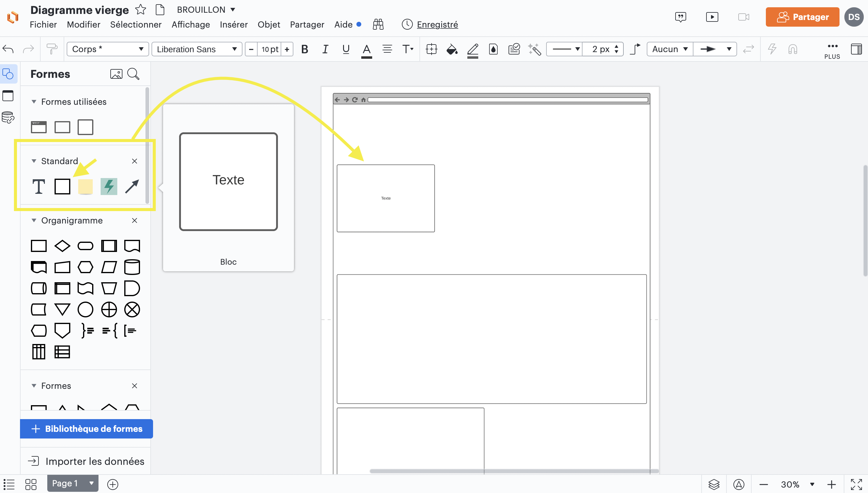
Task: Click the shape position crosshair icon
Action: (431, 49)
